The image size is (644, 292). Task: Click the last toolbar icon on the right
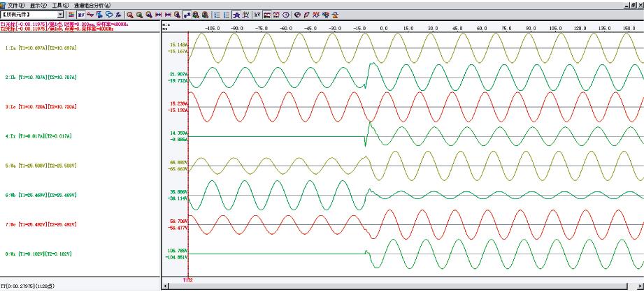tap(336, 15)
